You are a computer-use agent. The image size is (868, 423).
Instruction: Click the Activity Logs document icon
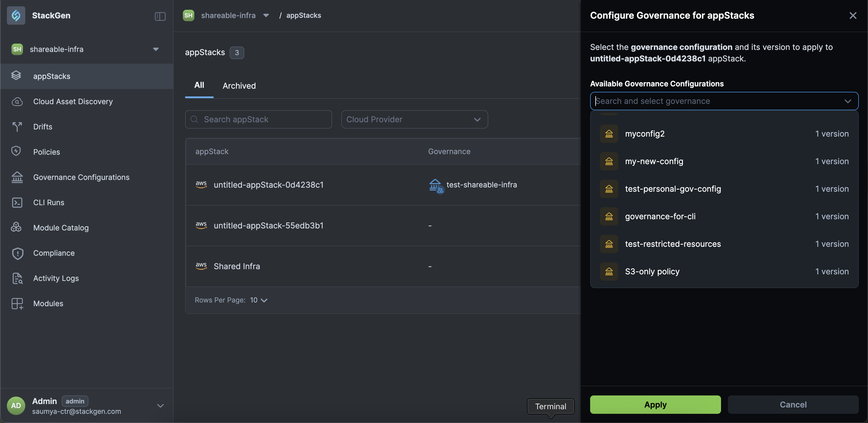[x=17, y=278]
